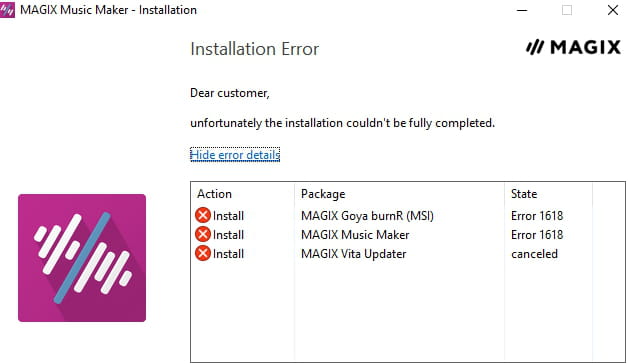Close the installation window

point(613,10)
